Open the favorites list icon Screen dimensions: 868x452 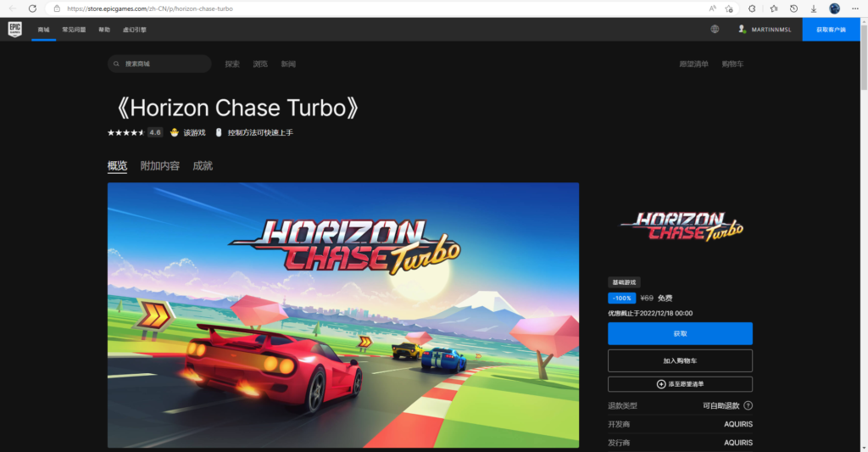point(774,8)
